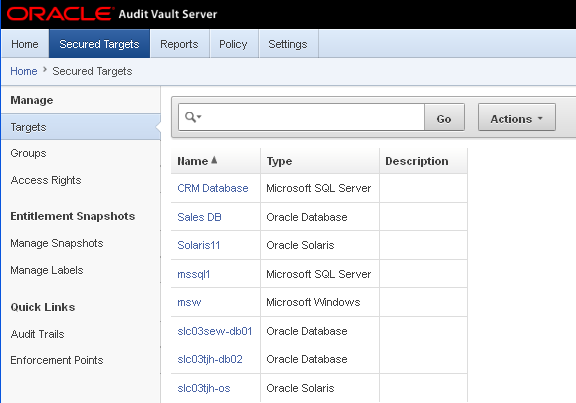This screenshot has height=403, width=576.
Task: Select Targets in the Manage sidebar
Action: (80, 127)
